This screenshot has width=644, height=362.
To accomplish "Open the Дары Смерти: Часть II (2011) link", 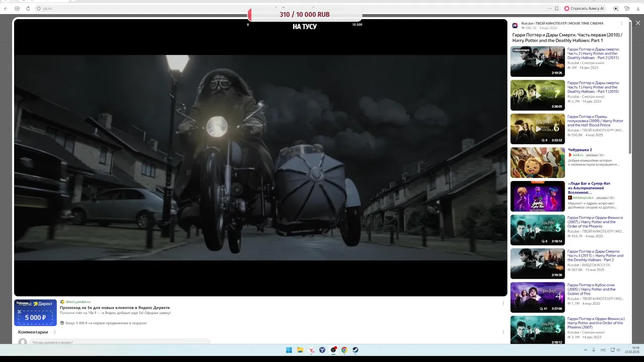I will 595,255.
